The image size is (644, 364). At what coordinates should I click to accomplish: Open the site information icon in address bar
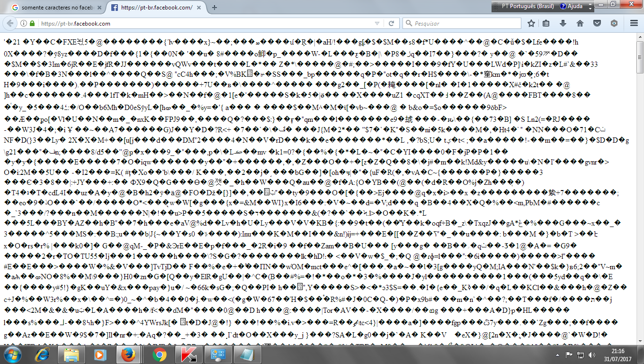click(24, 23)
